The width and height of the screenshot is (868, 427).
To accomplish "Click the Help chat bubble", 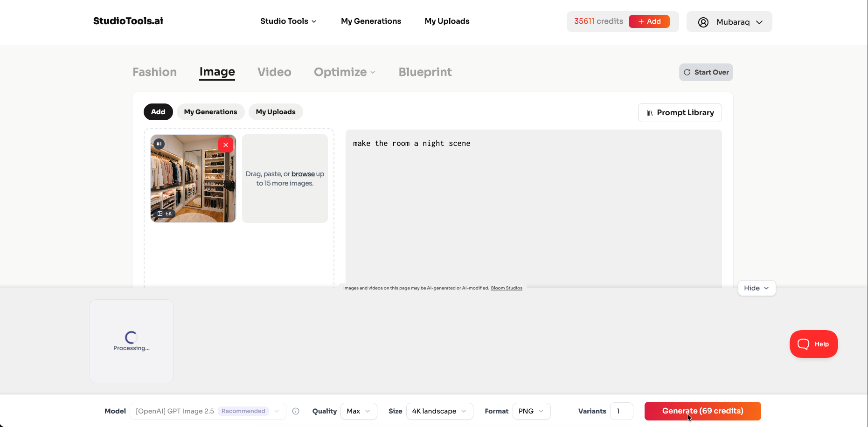I will click(x=813, y=344).
